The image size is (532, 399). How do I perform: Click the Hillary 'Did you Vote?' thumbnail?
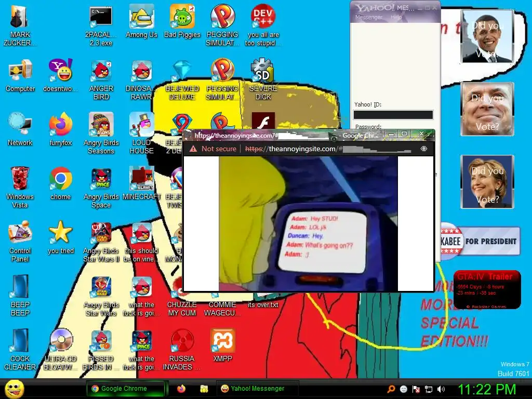tap(487, 181)
